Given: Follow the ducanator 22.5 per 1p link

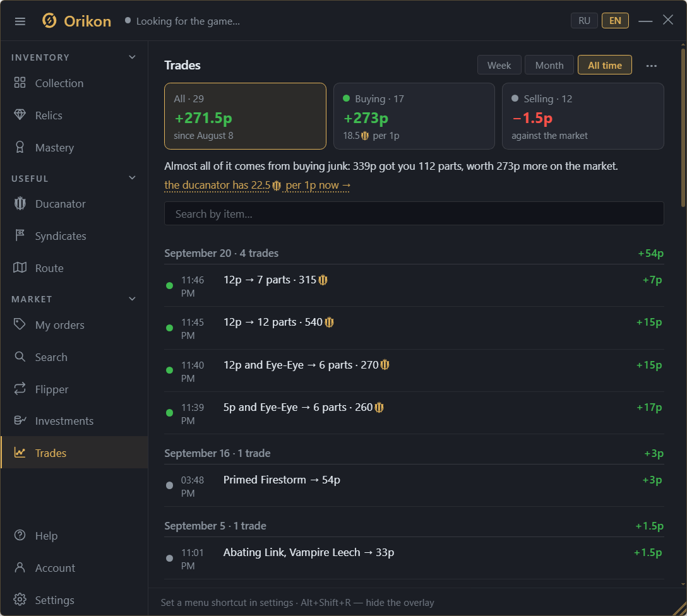Looking at the screenshot, I should point(257,185).
